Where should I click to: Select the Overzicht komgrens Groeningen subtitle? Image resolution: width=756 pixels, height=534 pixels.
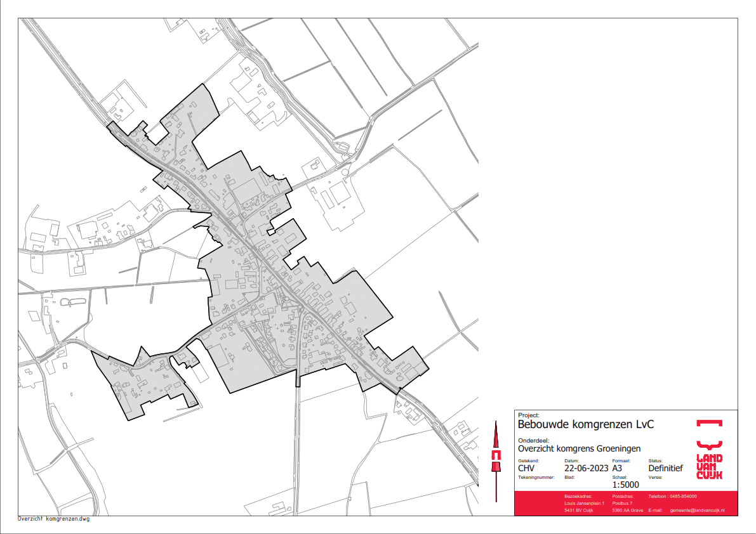(580, 448)
